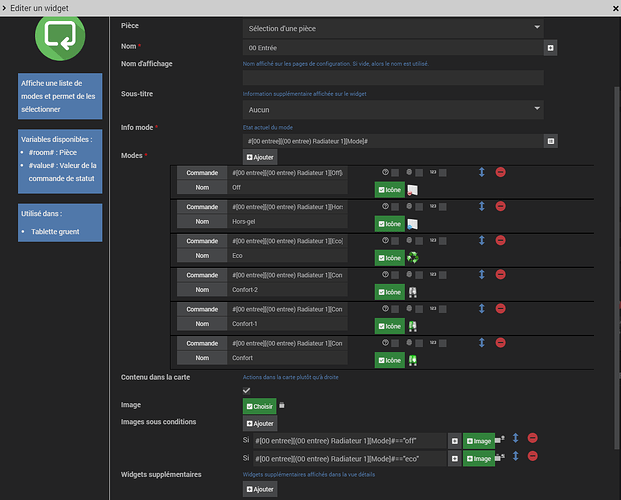This screenshot has width=621, height=500.
Task: Remove the "off" image condition row
Action: click(x=532, y=438)
